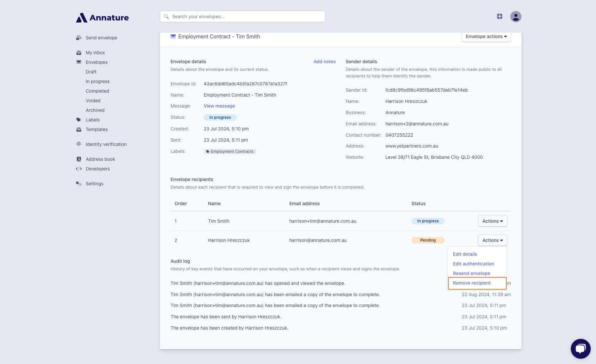
Task: Click the Templates sidebar icon
Action: tap(79, 129)
